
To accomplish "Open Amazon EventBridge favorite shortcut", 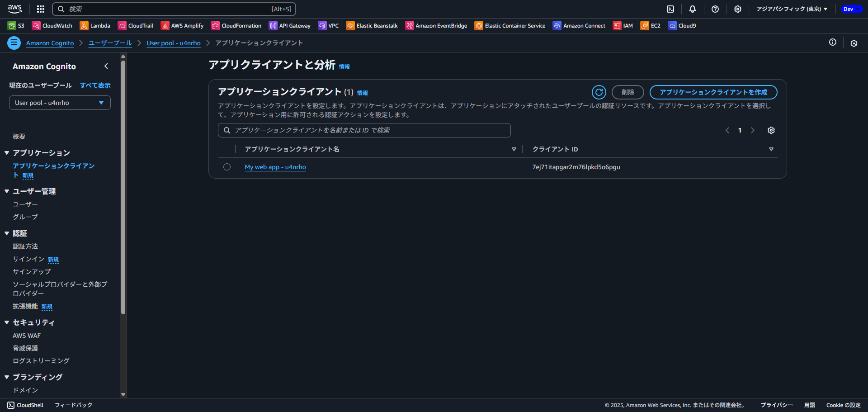I will click(436, 26).
